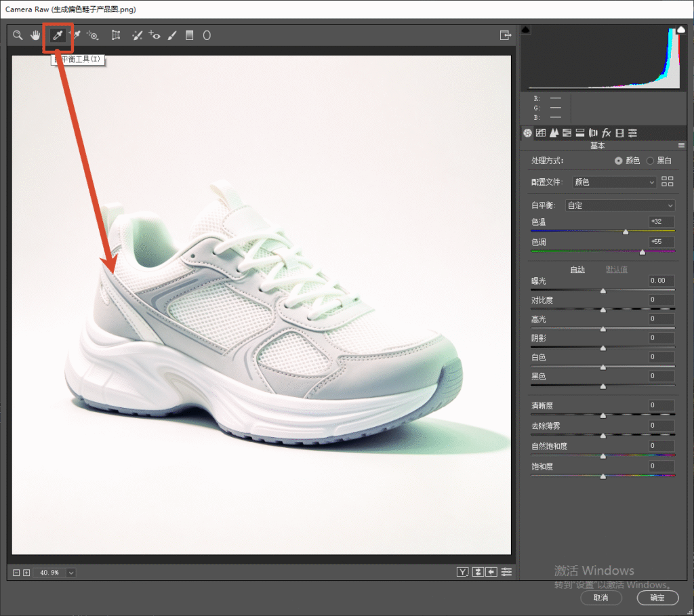This screenshot has height=616, width=694.
Task: Click the 默认值 default link
Action: point(617,270)
